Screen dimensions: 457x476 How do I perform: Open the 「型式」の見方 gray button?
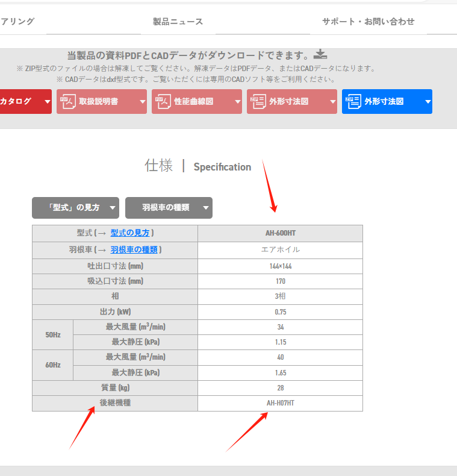[x=74, y=208]
